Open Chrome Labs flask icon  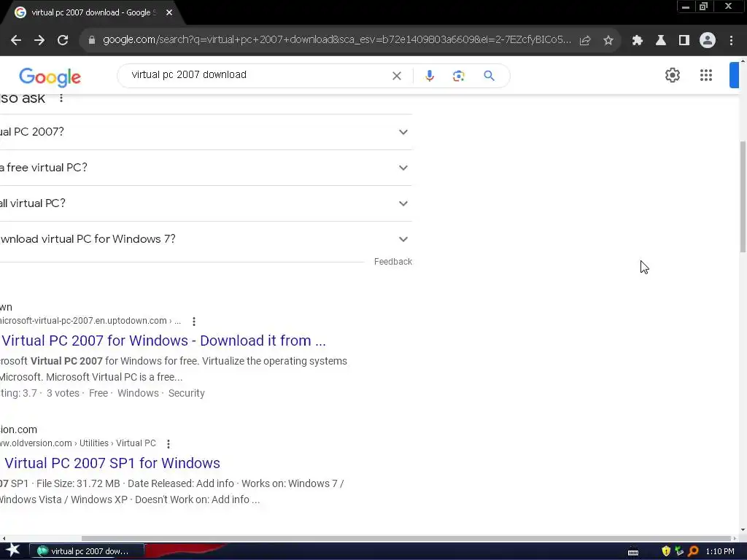tap(661, 41)
